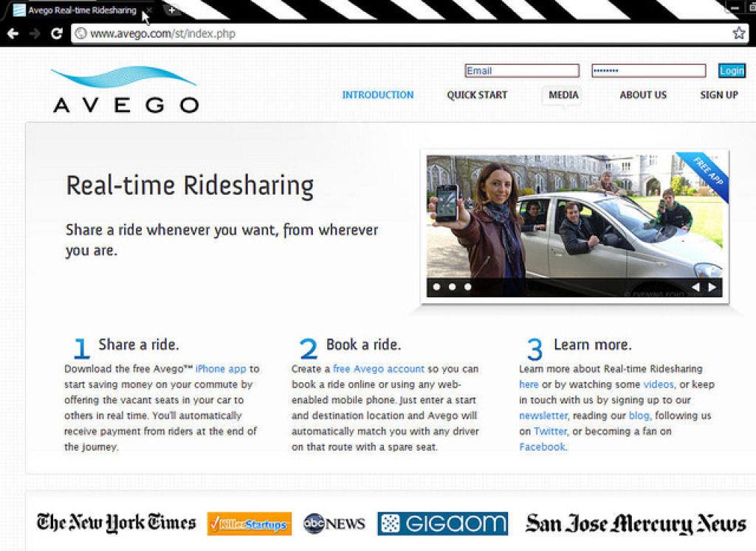Minimize the browser window
Image resolution: width=756 pixels, height=551 pixels.
pos(735,7)
